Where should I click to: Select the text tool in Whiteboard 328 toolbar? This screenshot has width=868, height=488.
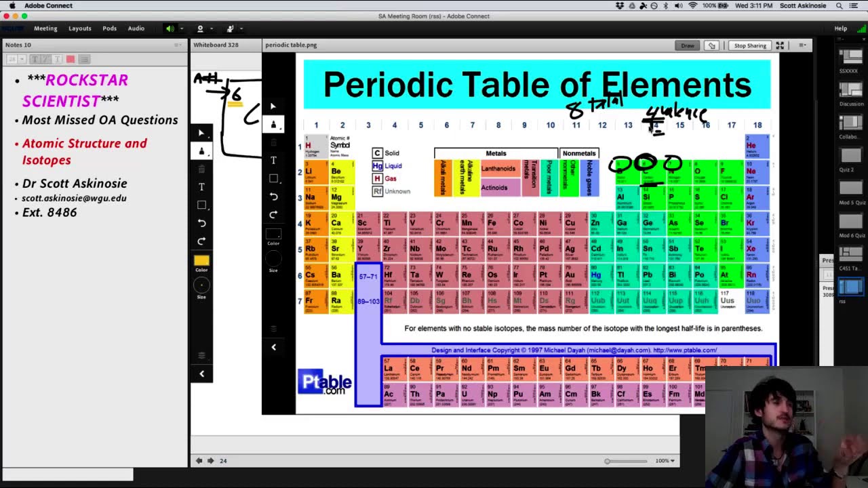click(201, 187)
